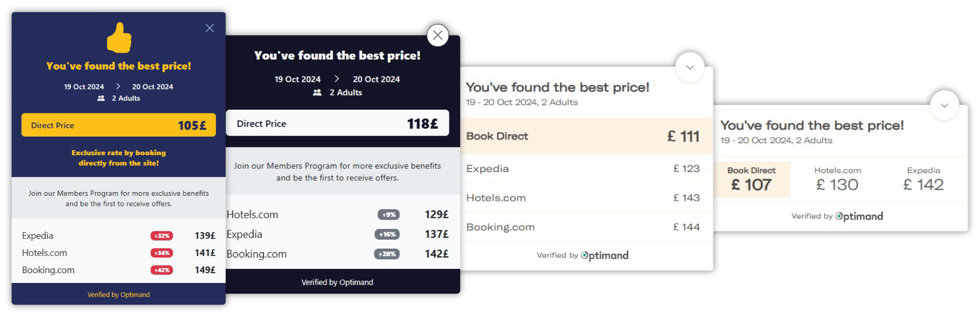
Task: Click the Optimand logo in the vertical white widget
Action: point(605,255)
